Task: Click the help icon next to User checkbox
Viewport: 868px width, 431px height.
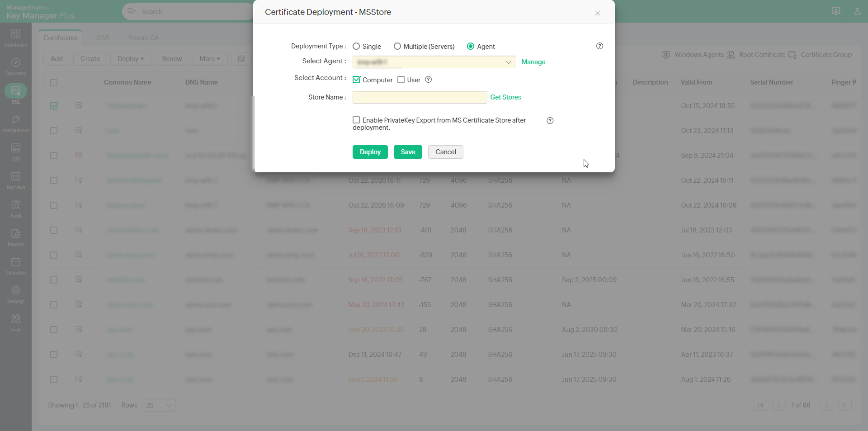Action: point(429,80)
